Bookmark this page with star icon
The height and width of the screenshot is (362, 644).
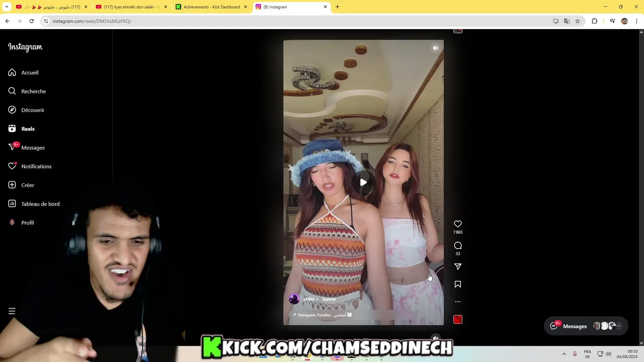click(x=578, y=21)
